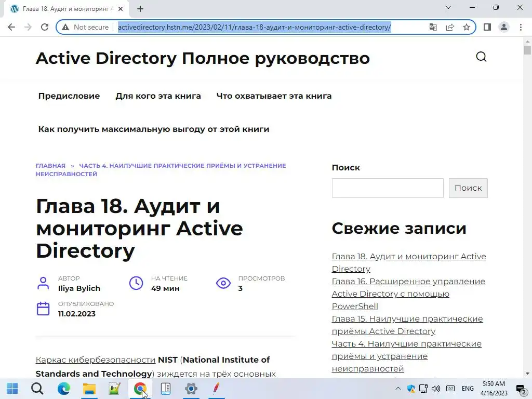
Task: Open the Not secure site info warning
Action: [x=85, y=27]
